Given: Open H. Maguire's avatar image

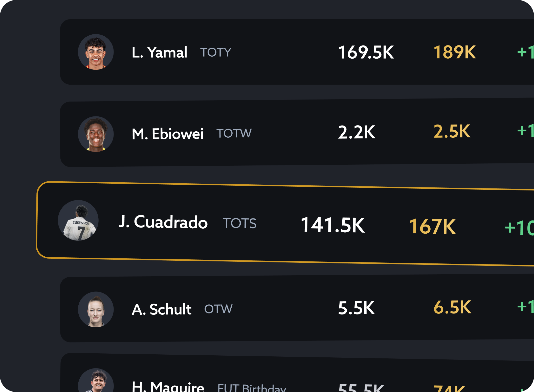Looking at the screenshot, I should (x=96, y=381).
